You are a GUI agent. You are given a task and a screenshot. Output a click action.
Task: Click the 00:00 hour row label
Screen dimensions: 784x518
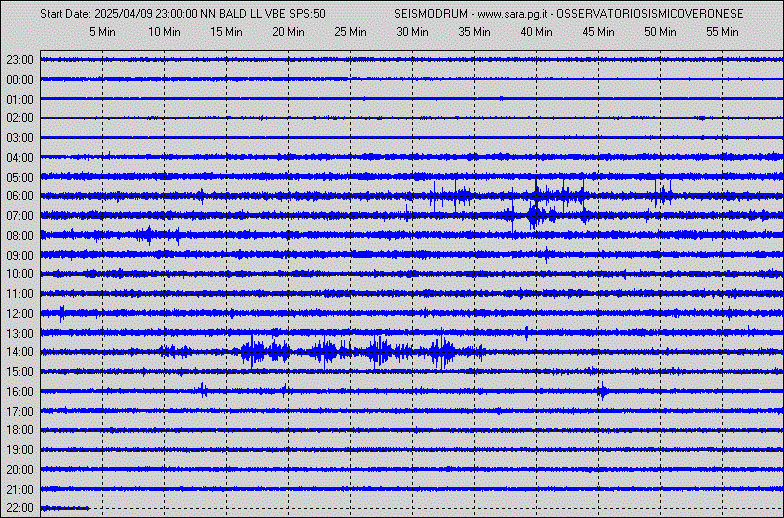[20, 80]
